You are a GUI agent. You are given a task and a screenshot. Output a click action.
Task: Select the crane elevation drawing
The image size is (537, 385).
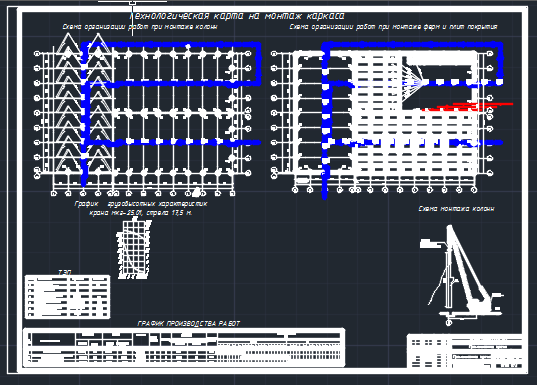[462, 275]
